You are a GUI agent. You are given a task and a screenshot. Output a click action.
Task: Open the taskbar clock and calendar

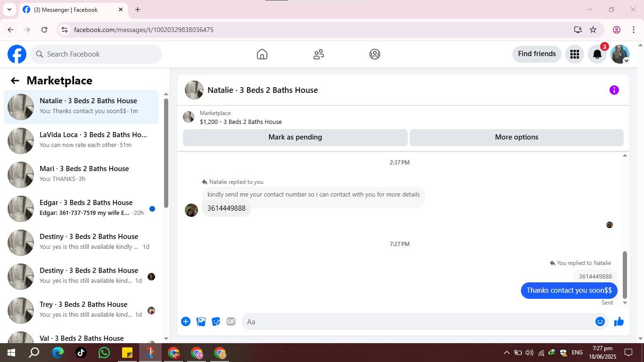[x=603, y=353]
